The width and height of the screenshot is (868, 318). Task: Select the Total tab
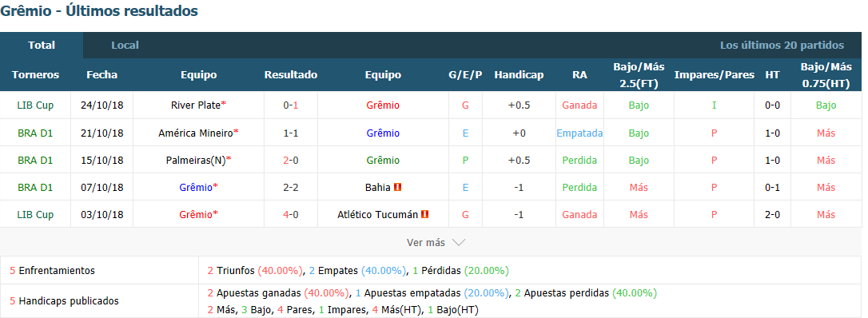pos(42,46)
